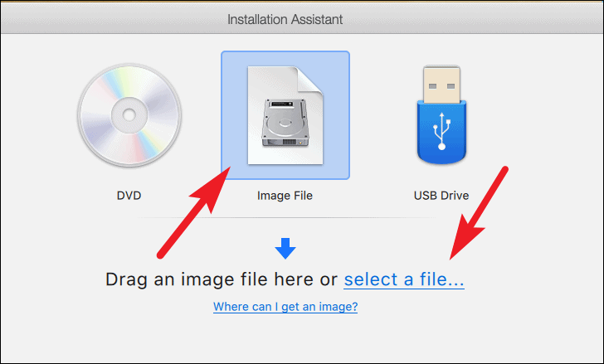Click the folded page corner of Image File icon
This screenshot has height=364, width=604.
(309, 80)
